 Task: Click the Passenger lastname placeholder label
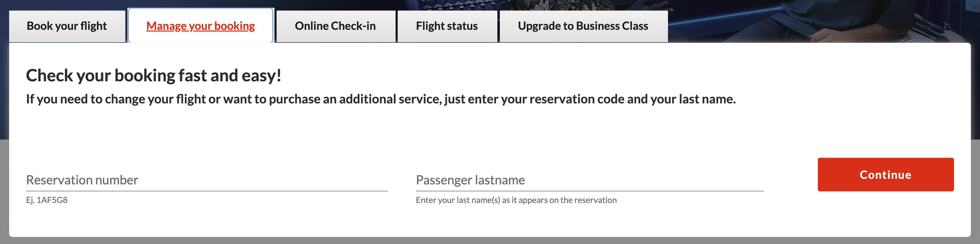pos(470,180)
